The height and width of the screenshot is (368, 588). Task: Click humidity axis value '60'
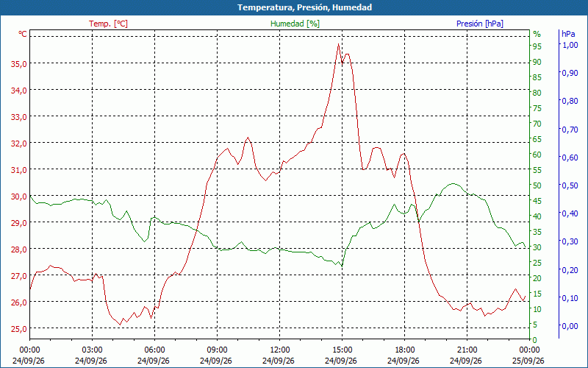pyautogui.click(x=537, y=155)
